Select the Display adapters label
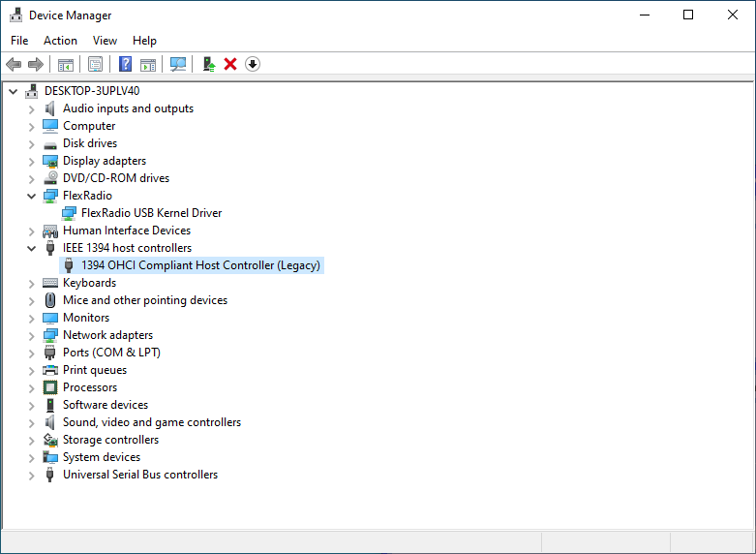Image resolution: width=756 pixels, height=554 pixels. (105, 161)
